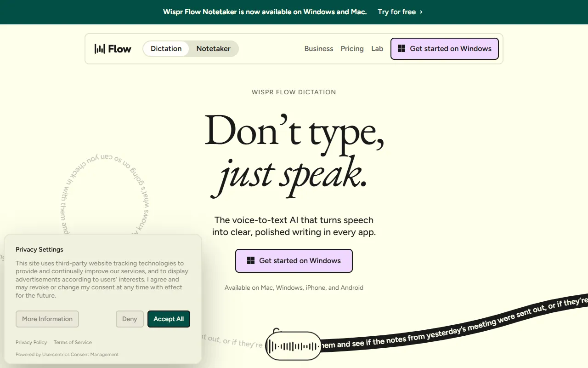588x368 pixels.
Task: Open More Information about privacy
Action: click(47, 319)
